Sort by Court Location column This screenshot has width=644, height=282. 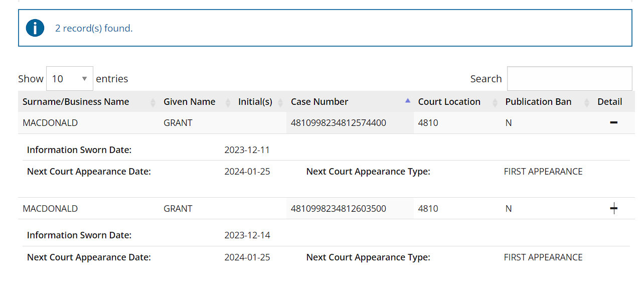click(457, 102)
